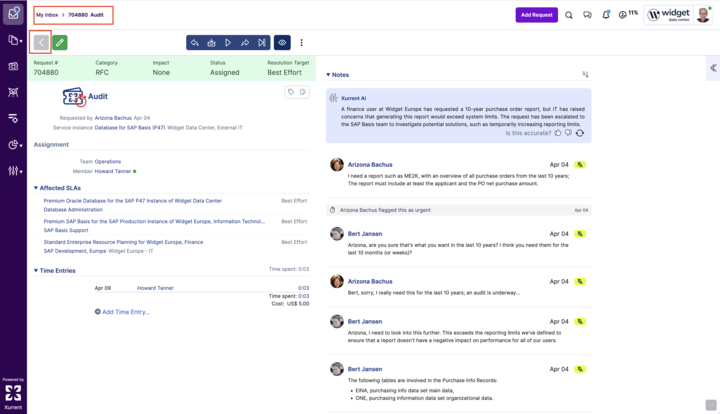The image size is (720, 414).
Task: Click Arizona Bachus avatar on ME2K note
Action: [337, 164]
